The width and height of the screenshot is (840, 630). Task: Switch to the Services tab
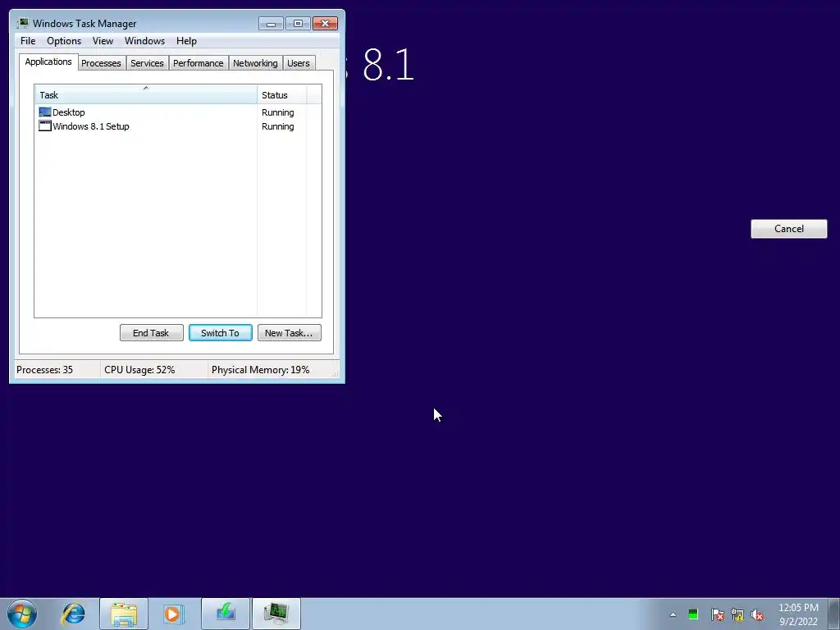[x=147, y=63]
